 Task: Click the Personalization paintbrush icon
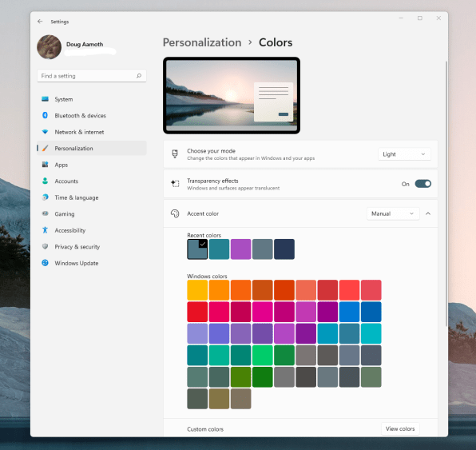click(46, 148)
